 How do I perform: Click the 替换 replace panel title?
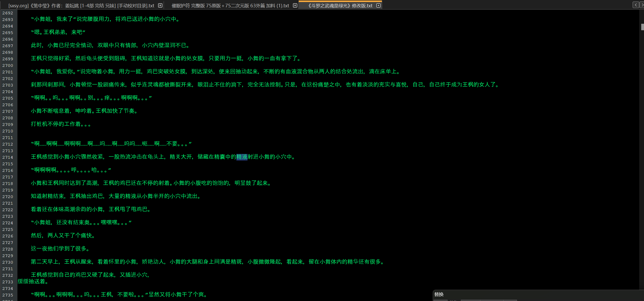pyautogui.click(x=439, y=294)
